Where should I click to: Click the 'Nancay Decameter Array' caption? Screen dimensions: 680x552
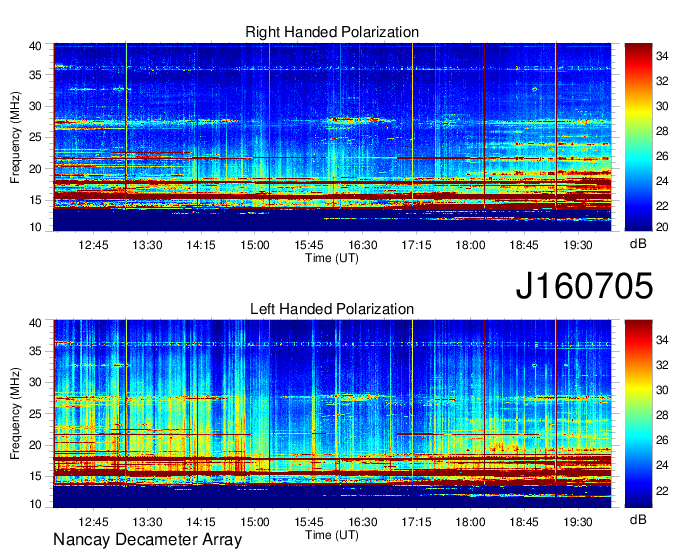point(147,540)
